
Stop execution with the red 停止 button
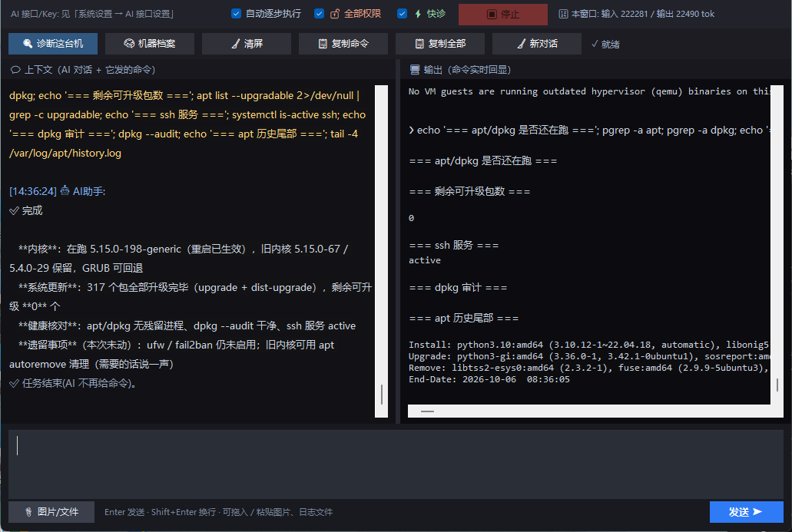pyautogui.click(x=503, y=14)
